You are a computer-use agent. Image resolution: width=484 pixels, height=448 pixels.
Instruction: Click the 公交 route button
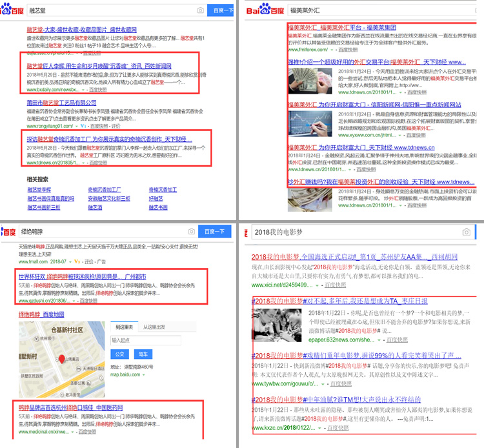point(119,354)
